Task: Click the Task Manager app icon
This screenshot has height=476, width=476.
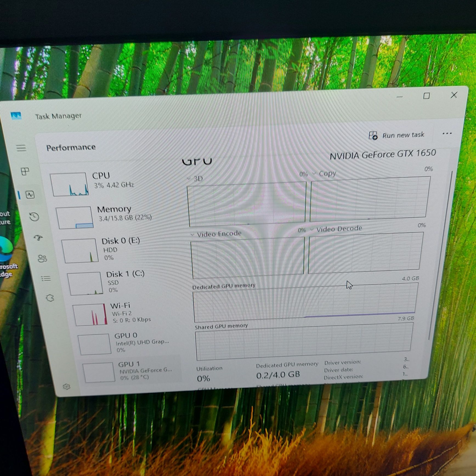Action: [16, 116]
